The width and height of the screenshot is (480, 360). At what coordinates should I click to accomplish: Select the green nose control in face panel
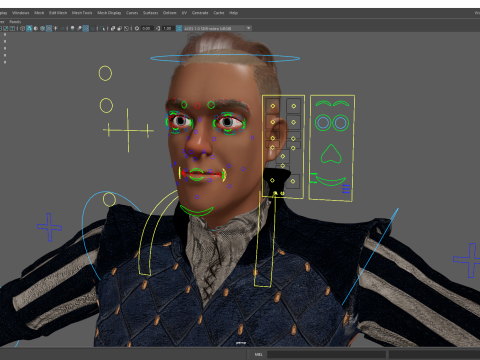(x=331, y=154)
